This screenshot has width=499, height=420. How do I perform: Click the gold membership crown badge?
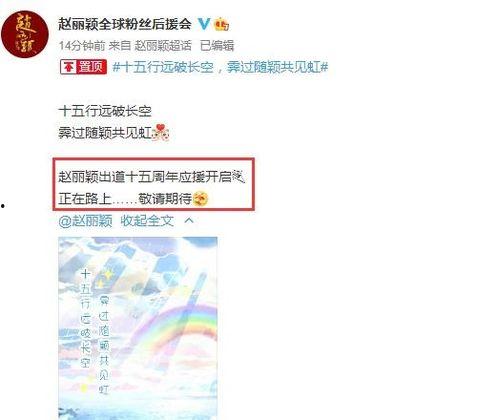tap(222, 24)
